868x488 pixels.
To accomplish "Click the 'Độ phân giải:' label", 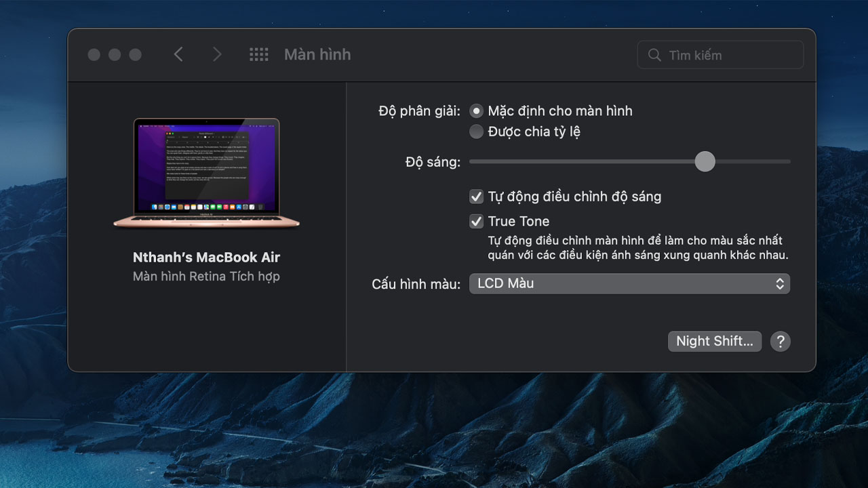I will pos(419,111).
